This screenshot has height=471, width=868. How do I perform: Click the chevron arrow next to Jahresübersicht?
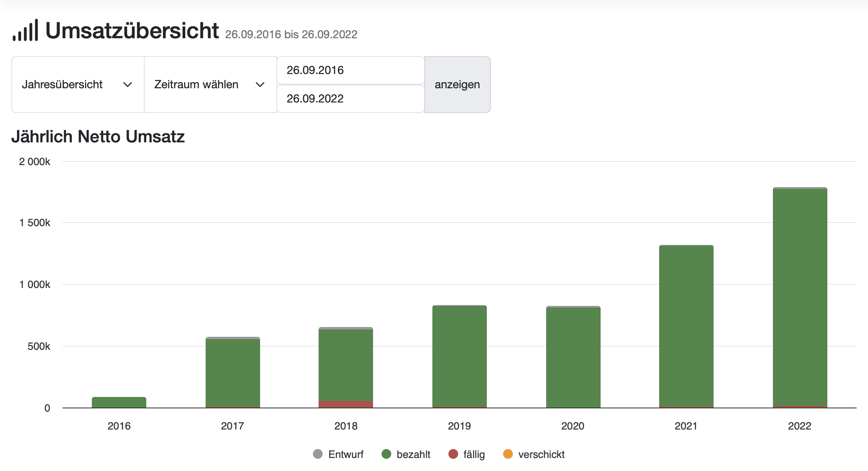tap(128, 85)
